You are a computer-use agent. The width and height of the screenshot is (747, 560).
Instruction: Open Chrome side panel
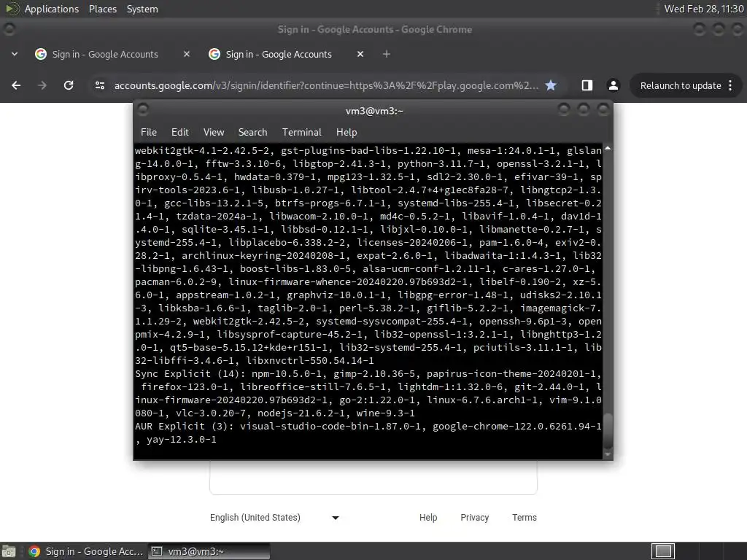587,85
